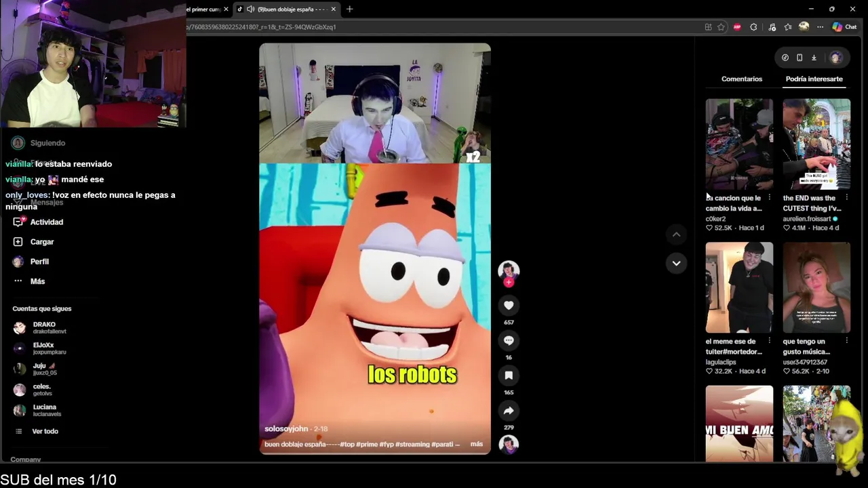Open the 'MI BUEN AMO' video thumbnail
The width and height of the screenshot is (868, 488).
pyautogui.click(x=739, y=424)
